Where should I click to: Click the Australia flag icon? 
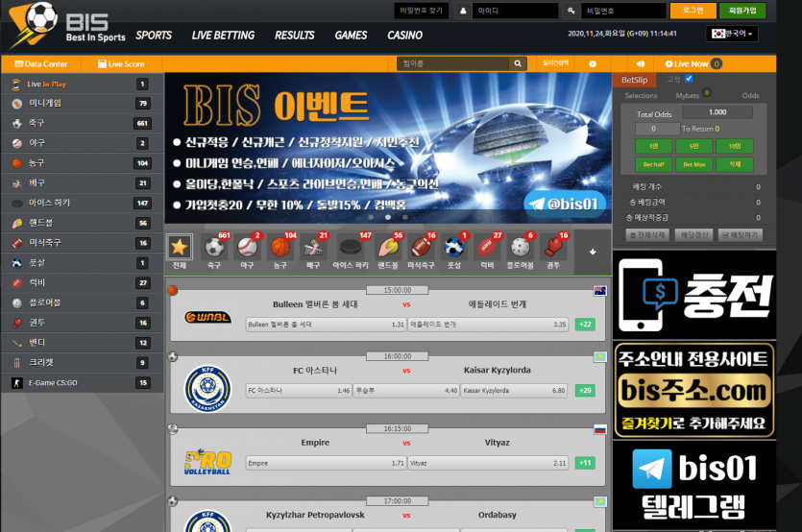(600, 291)
